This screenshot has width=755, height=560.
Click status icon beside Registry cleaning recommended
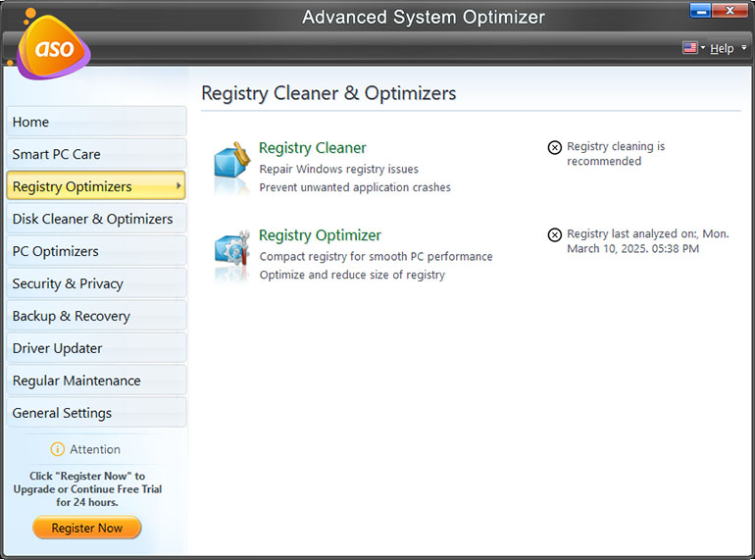[555, 148]
